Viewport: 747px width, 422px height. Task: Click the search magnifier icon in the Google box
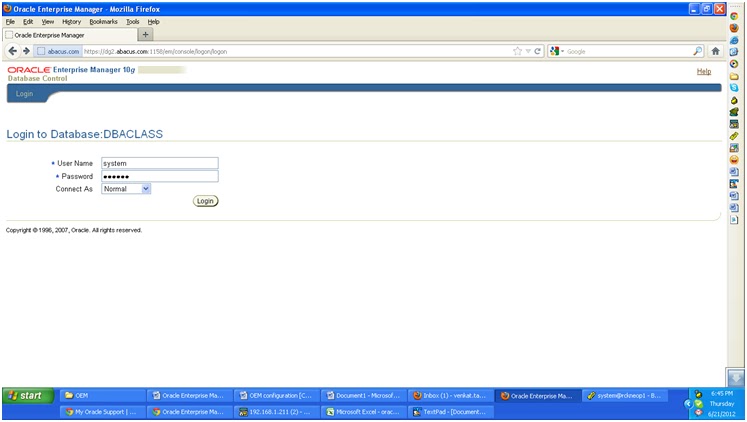[697, 51]
